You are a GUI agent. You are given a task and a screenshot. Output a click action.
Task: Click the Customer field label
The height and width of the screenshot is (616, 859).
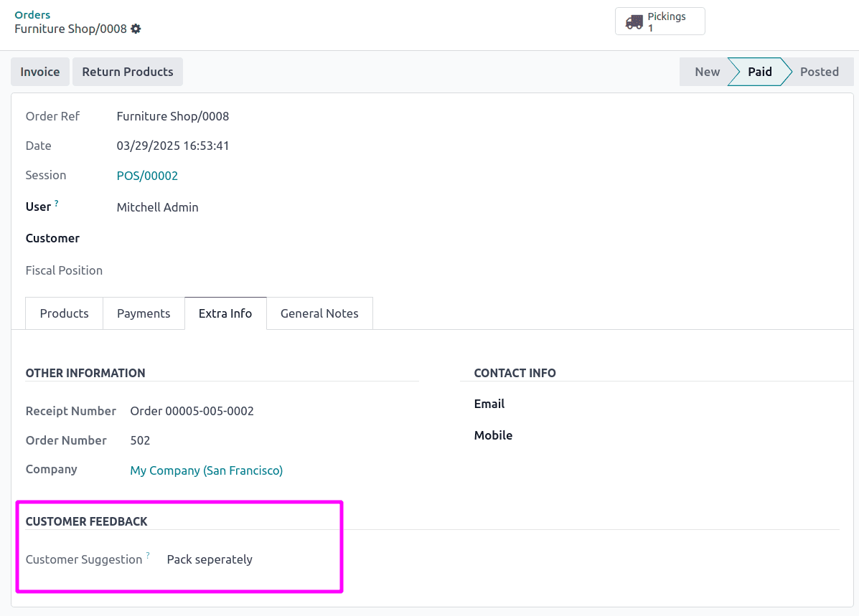(52, 238)
